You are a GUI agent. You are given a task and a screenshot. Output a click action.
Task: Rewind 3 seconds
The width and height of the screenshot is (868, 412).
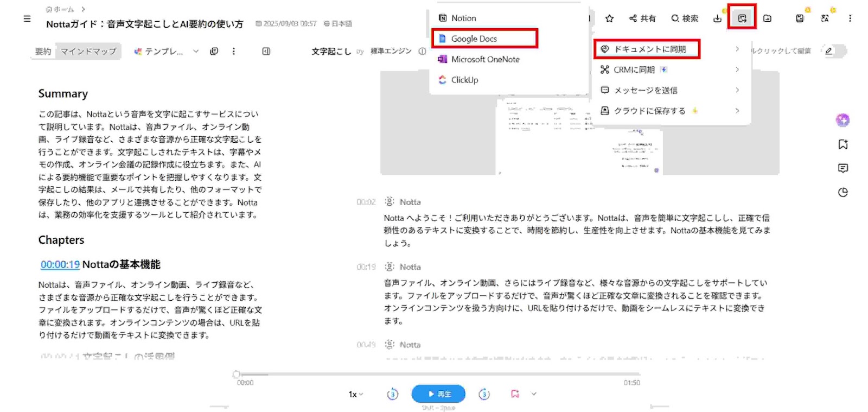[392, 394]
